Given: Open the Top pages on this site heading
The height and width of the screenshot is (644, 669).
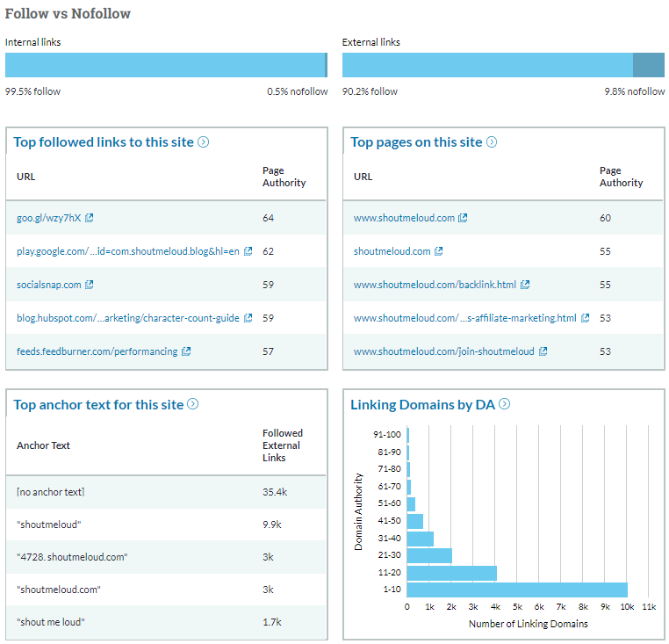Looking at the screenshot, I should coord(416,142).
